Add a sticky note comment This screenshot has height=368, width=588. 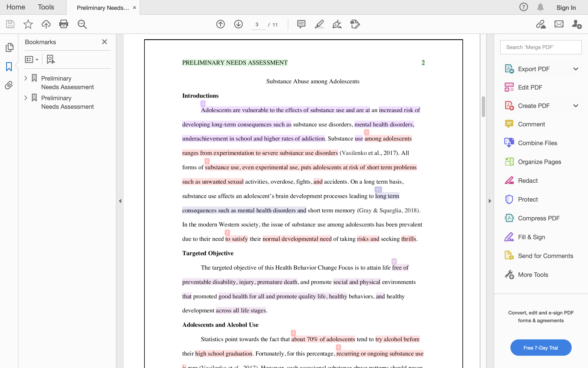301,24
